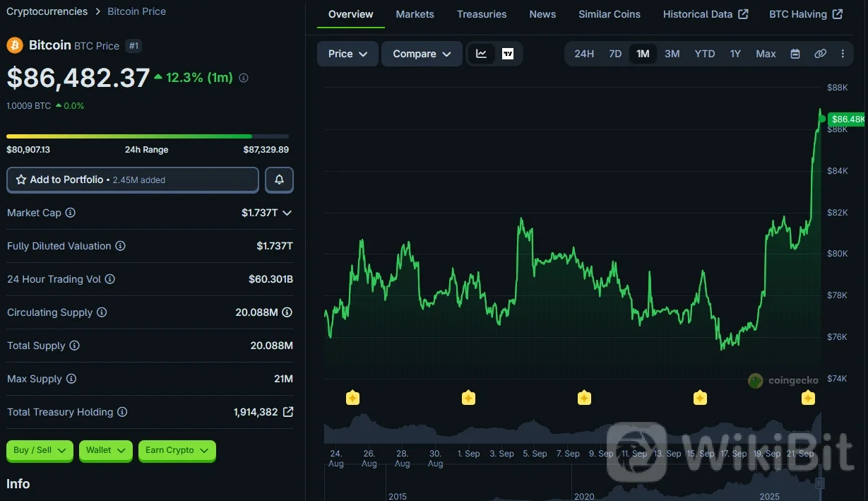Select the YTD time range
Screen dimensions: 868x501
click(705, 54)
